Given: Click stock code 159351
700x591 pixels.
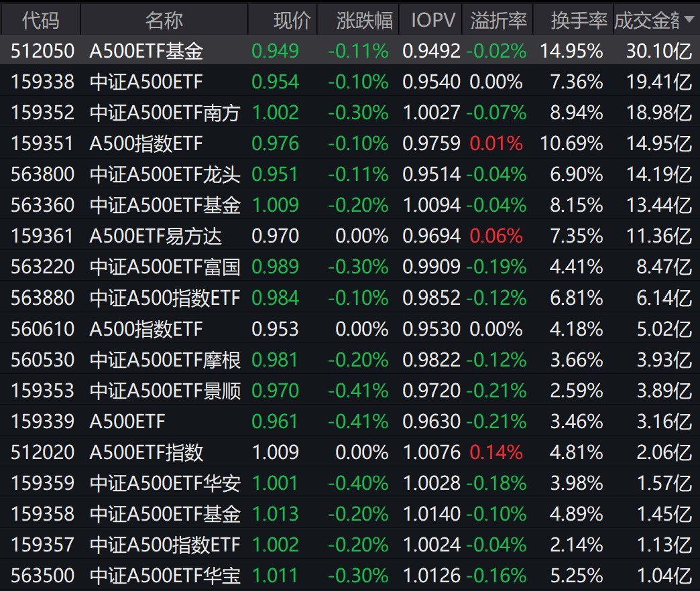Looking at the screenshot, I should click(x=42, y=143).
